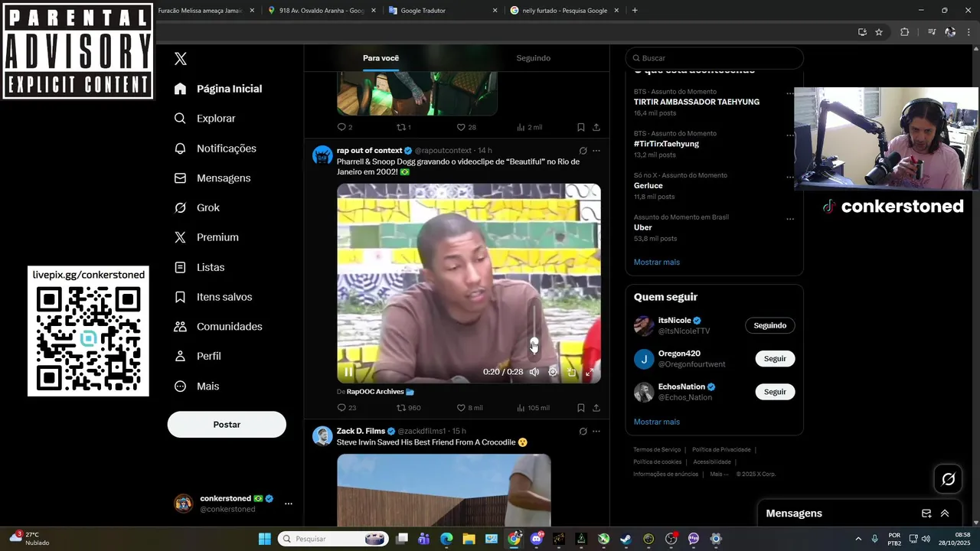Image resolution: width=980 pixels, height=551 pixels.
Task: Switch to nelly furtado Google search tab
Action: click(x=564, y=11)
